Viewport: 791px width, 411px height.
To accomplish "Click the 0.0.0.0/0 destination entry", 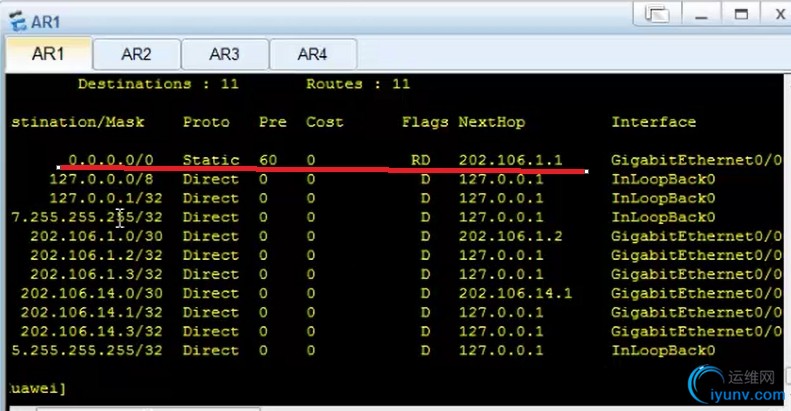I will pyautogui.click(x=110, y=160).
